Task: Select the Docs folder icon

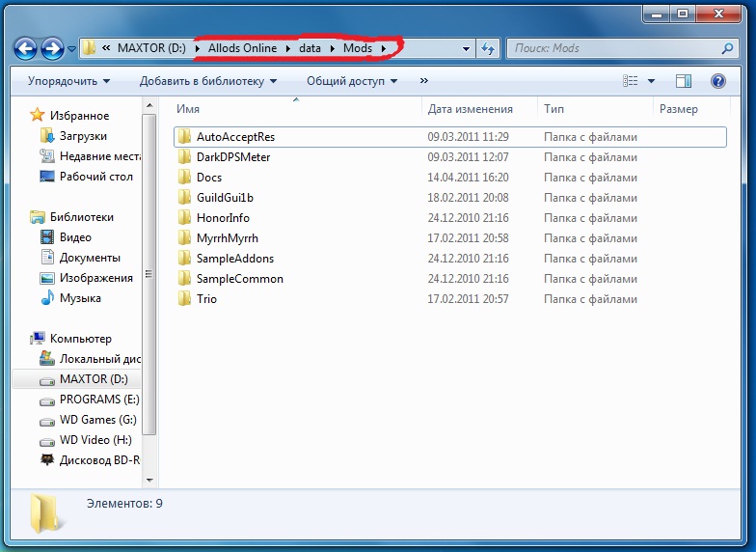Action: click(x=184, y=178)
